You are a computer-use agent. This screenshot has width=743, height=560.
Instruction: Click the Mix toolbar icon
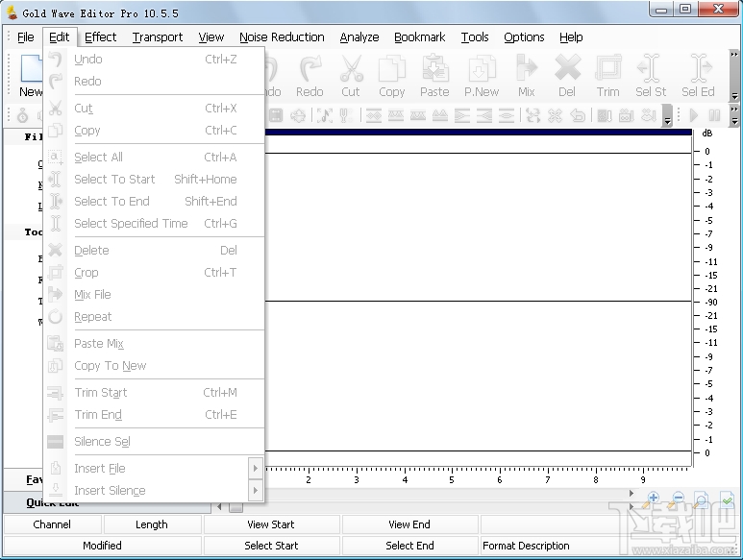(527, 68)
